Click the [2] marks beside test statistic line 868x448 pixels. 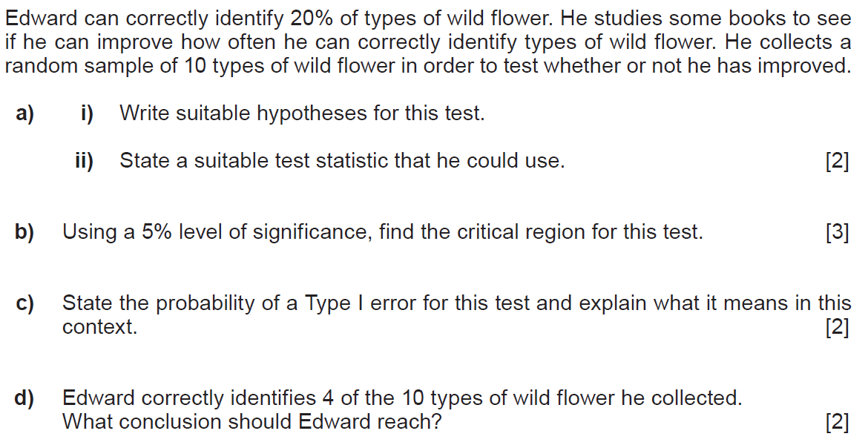coord(837,161)
